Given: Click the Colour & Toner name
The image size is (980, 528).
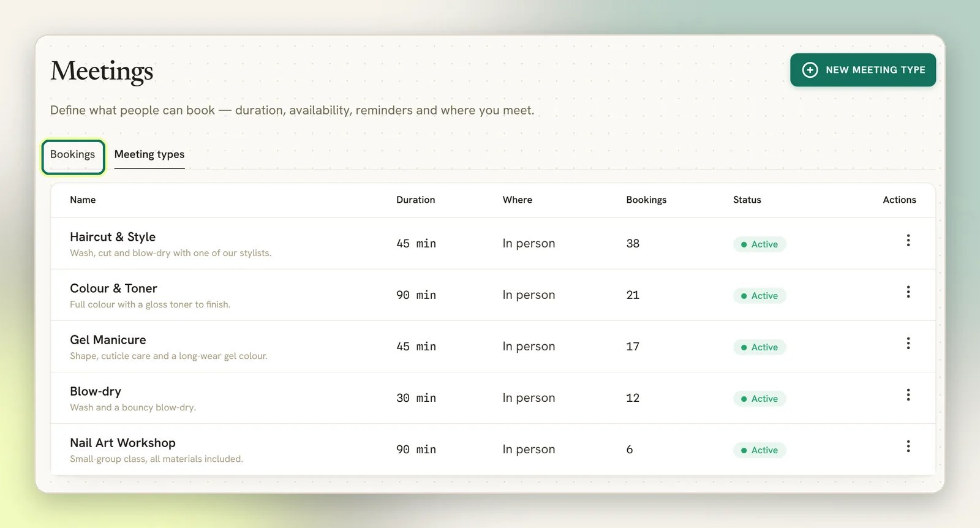Looking at the screenshot, I should pyautogui.click(x=113, y=289).
